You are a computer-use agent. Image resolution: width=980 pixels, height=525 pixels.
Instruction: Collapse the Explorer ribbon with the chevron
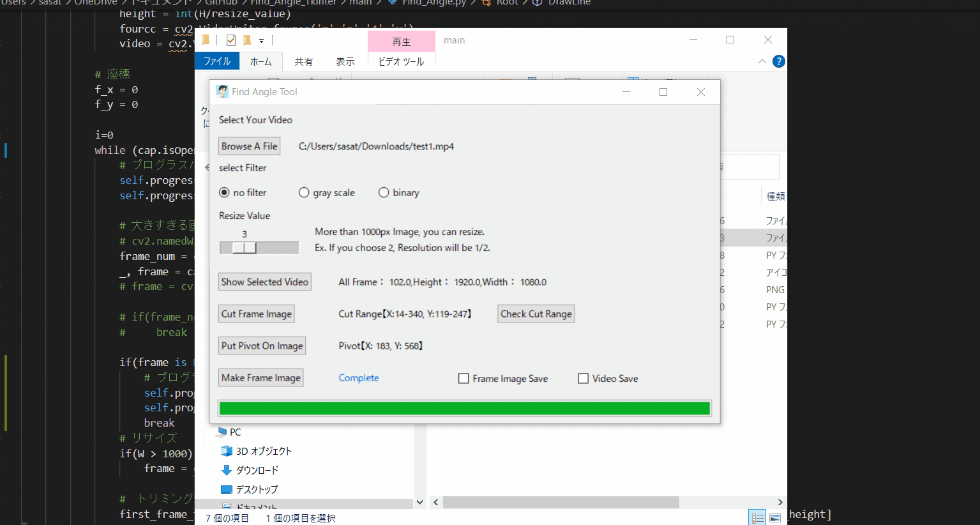click(762, 61)
